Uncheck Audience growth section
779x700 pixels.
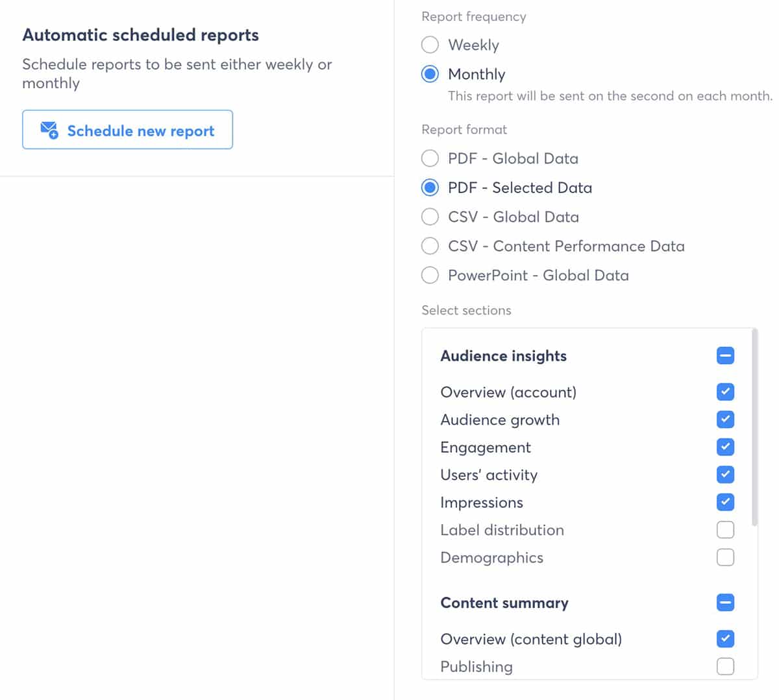pos(725,419)
